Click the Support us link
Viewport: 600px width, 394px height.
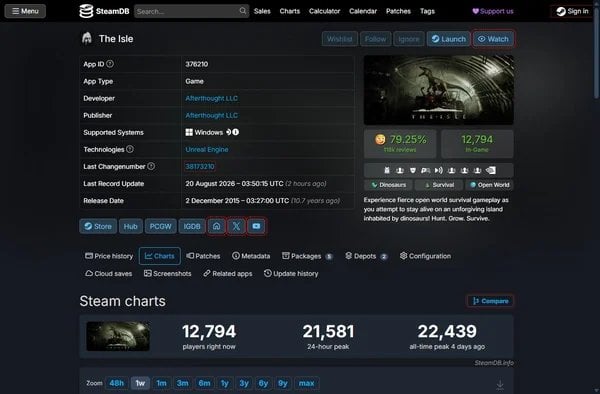click(x=493, y=11)
